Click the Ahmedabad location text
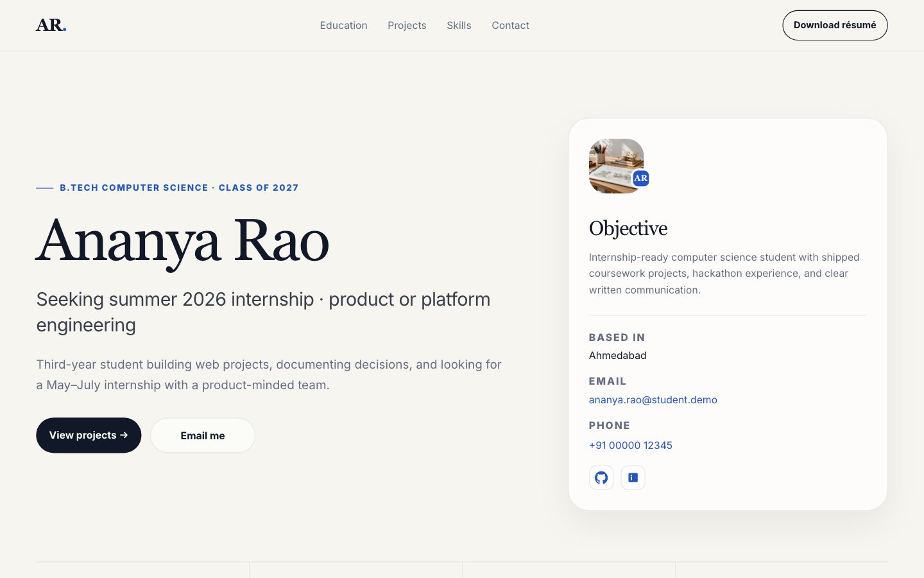The width and height of the screenshot is (924, 578). pos(618,355)
